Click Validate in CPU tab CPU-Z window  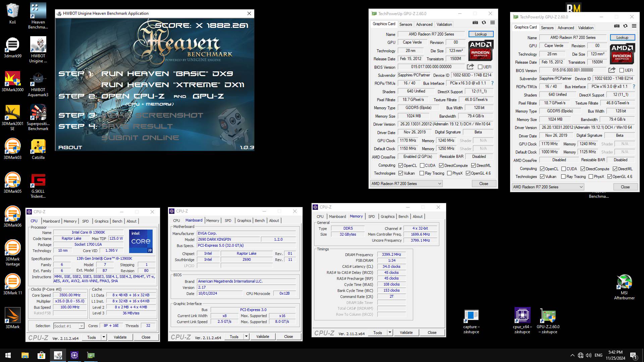[x=120, y=337]
